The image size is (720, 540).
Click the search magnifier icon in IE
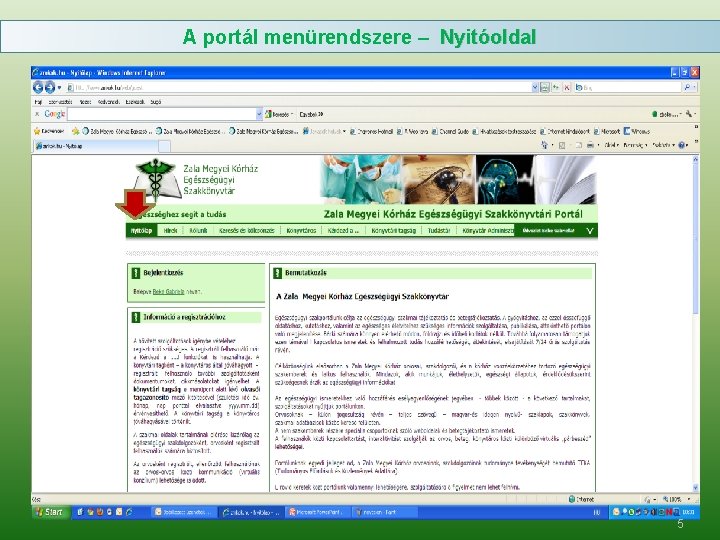pyautogui.click(x=687, y=87)
